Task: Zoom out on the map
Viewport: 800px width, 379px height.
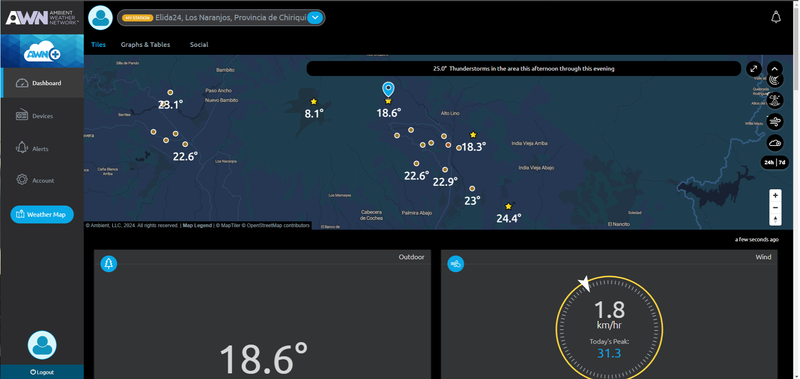Action: point(775,208)
